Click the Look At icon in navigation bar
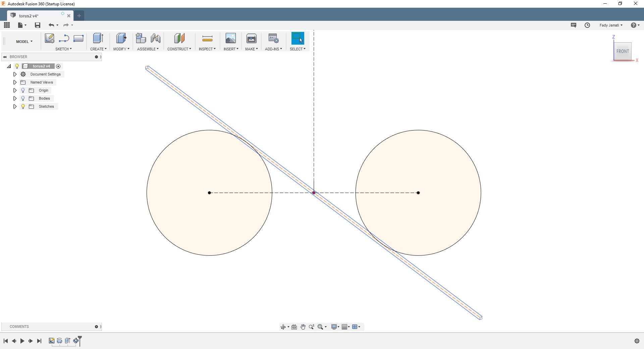 coord(294,327)
